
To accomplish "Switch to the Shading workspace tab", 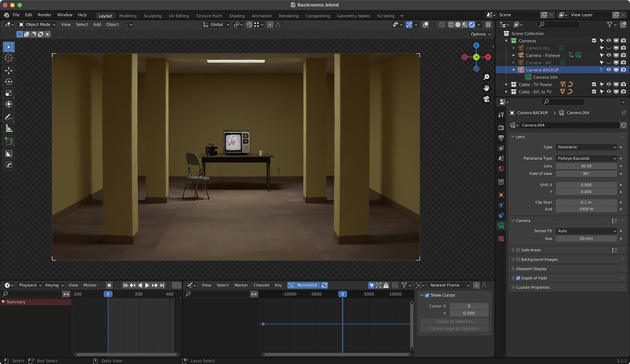I will [x=237, y=15].
